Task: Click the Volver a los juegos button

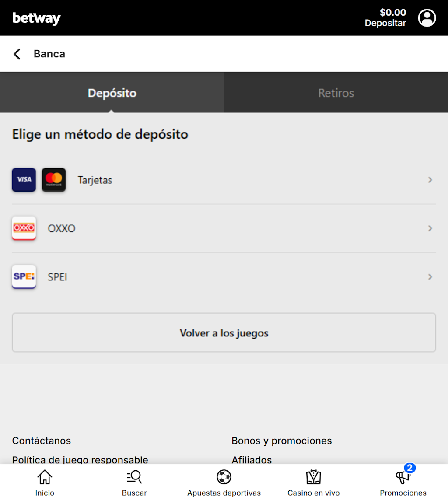Action: click(224, 332)
